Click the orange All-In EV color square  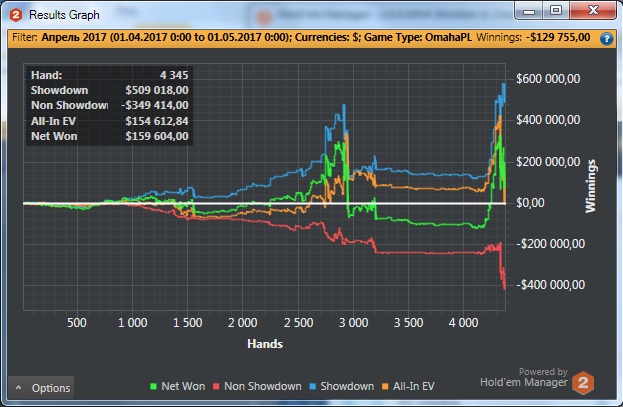pyautogui.click(x=385, y=386)
